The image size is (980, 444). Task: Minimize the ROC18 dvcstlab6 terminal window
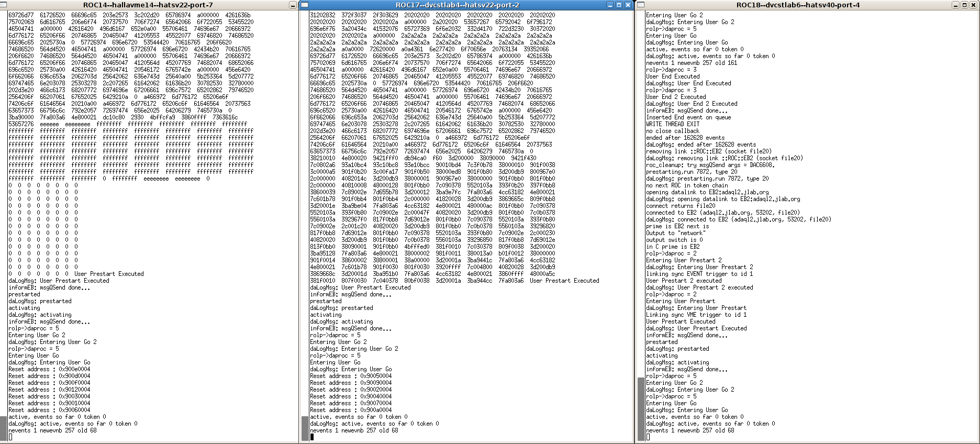(x=955, y=5)
